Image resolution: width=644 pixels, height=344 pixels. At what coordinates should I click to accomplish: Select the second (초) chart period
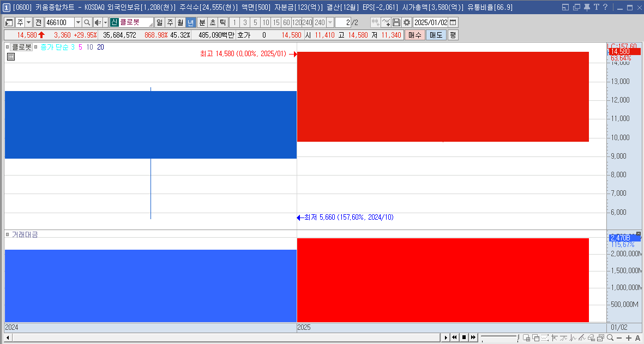click(213, 22)
